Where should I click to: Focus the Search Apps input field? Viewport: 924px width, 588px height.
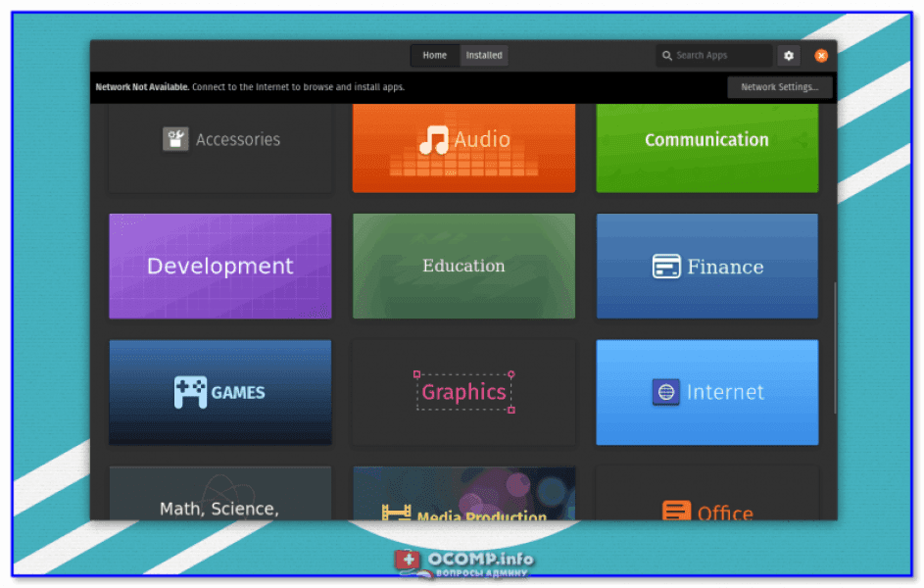(x=721, y=56)
